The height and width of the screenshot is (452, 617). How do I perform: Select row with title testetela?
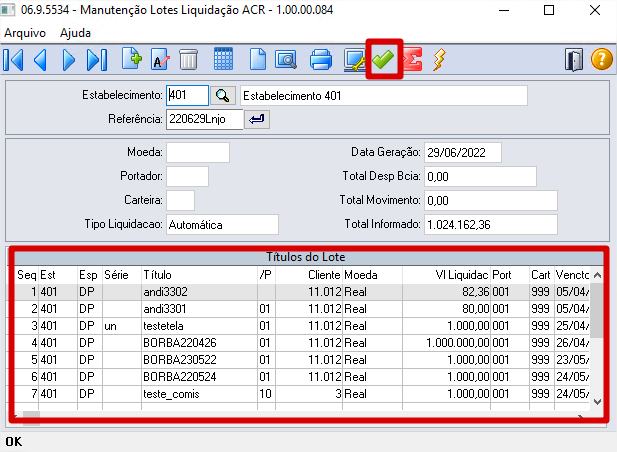click(x=302, y=326)
